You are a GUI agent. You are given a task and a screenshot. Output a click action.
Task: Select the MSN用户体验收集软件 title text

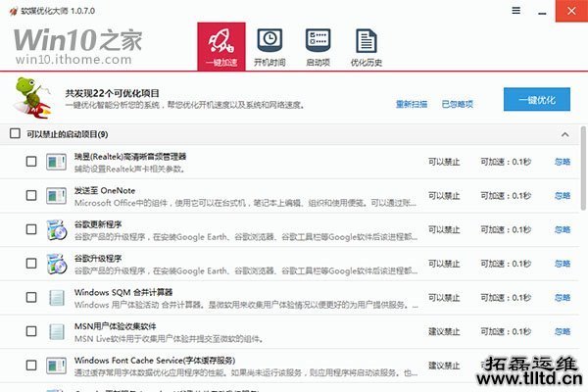(115, 326)
